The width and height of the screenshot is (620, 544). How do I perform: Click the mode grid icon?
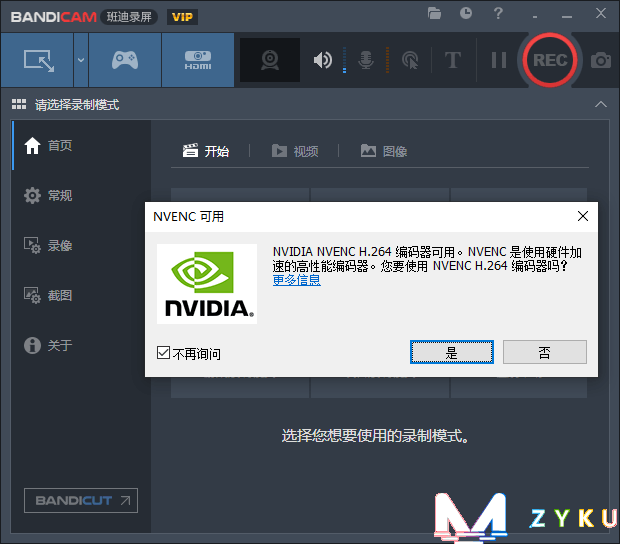19,104
